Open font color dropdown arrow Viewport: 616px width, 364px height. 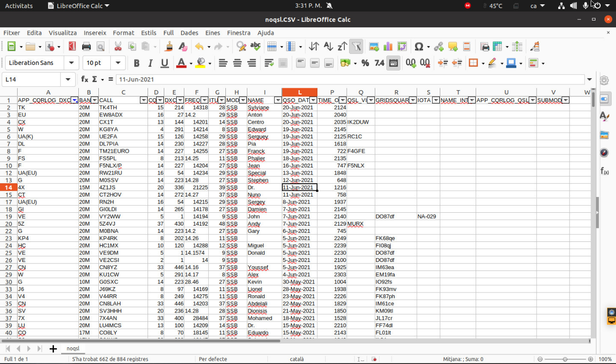click(191, 63)
